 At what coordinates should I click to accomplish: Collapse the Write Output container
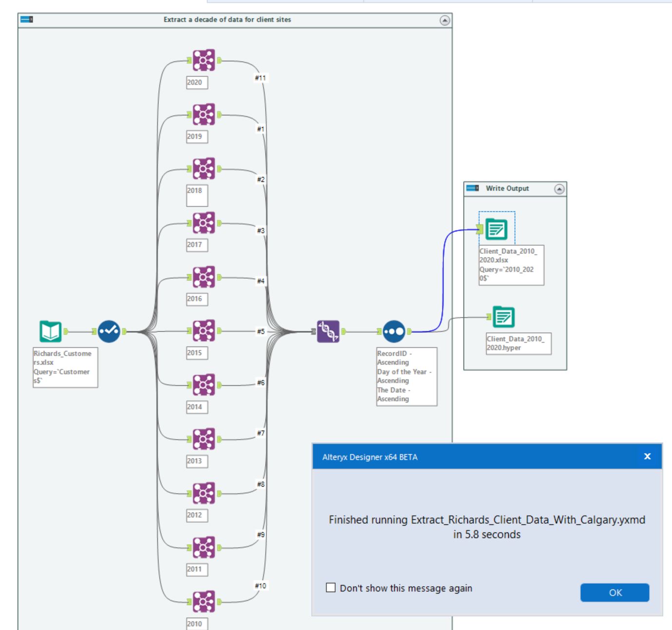pos(559,189)
